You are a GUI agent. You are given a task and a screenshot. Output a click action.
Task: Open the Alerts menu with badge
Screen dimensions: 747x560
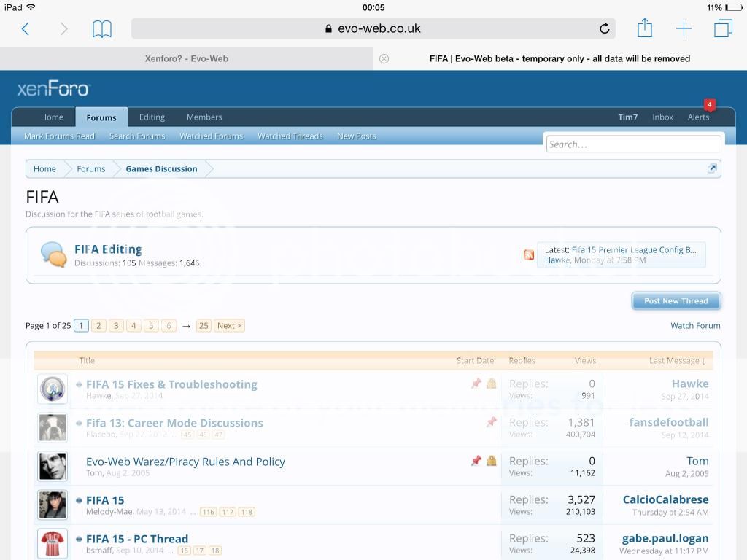[x=698, y=117]
